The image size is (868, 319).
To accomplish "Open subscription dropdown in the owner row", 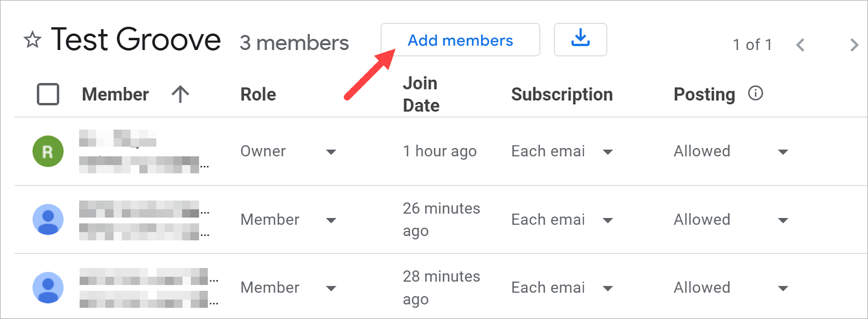I will (x=608, y=152).
